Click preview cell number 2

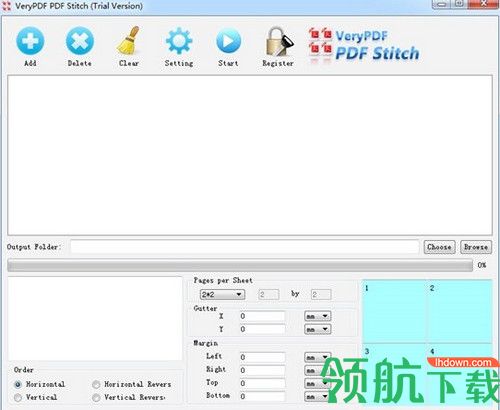(x=459, y=312)
